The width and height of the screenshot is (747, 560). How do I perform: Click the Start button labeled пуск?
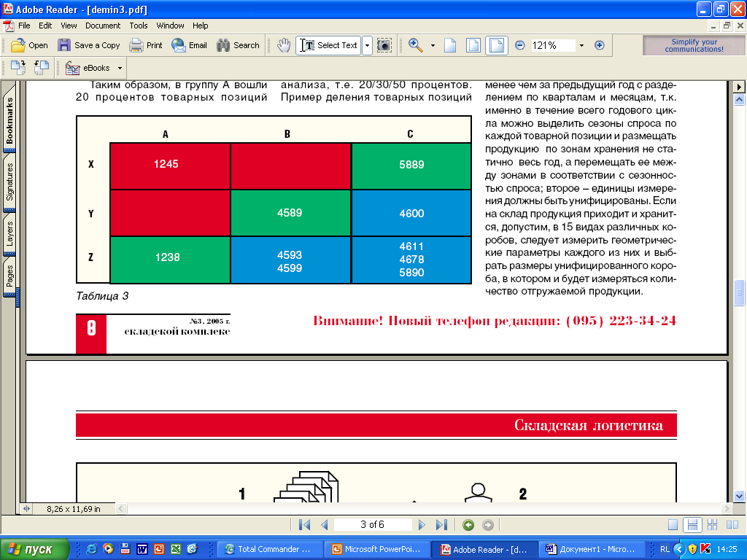pyautogui.click(x=34, y=549)
